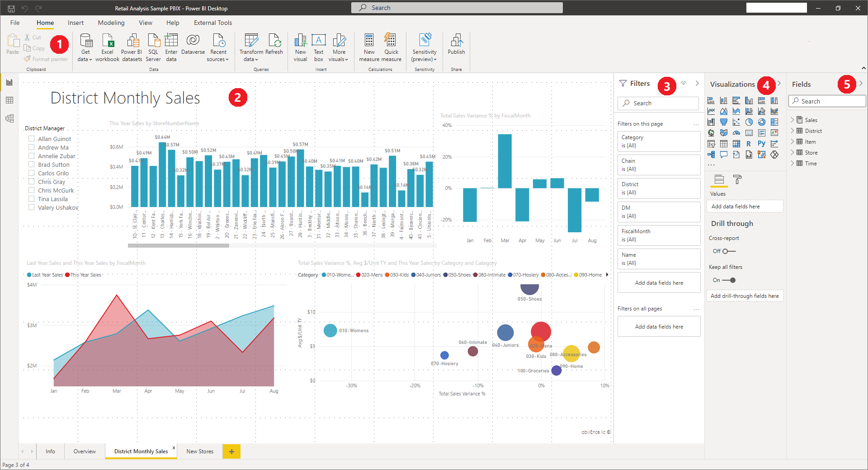The width and height of the screenshot is (868, 470).
Task: Switch to the Insert ribbon tab
Action: point(75,23)
